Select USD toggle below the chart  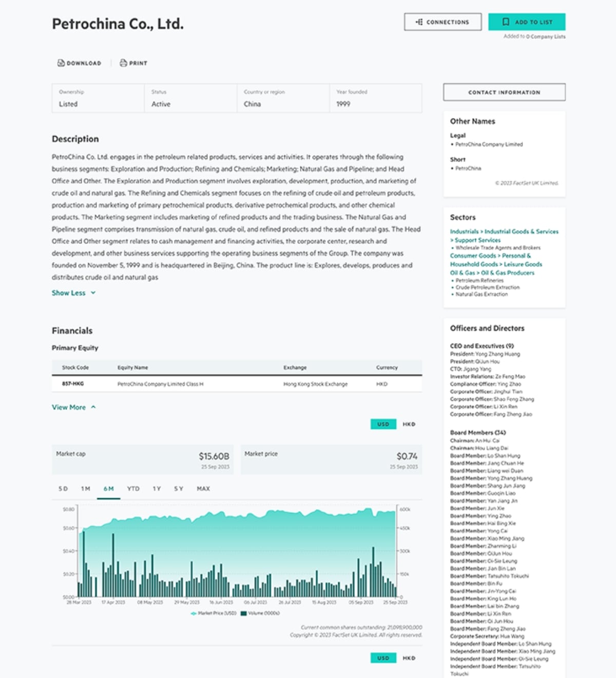[x=383, y=658]
